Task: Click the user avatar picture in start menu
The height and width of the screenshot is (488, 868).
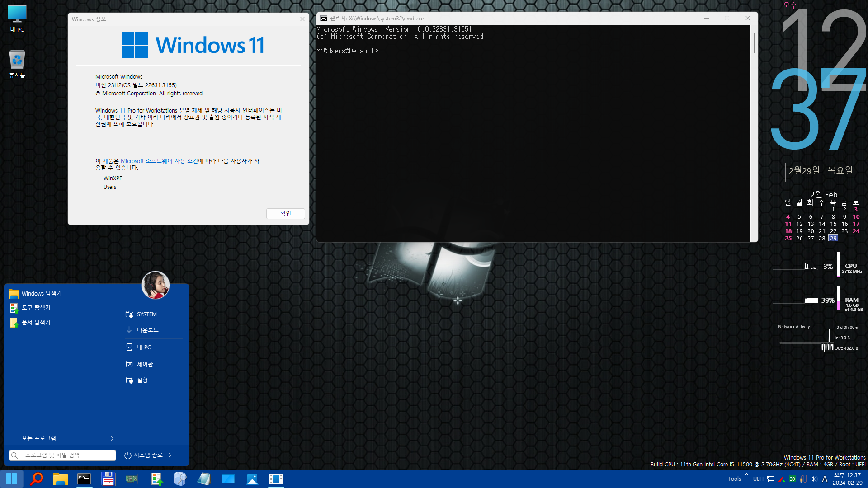Action: pyautogui.click(x=156, y=285)
